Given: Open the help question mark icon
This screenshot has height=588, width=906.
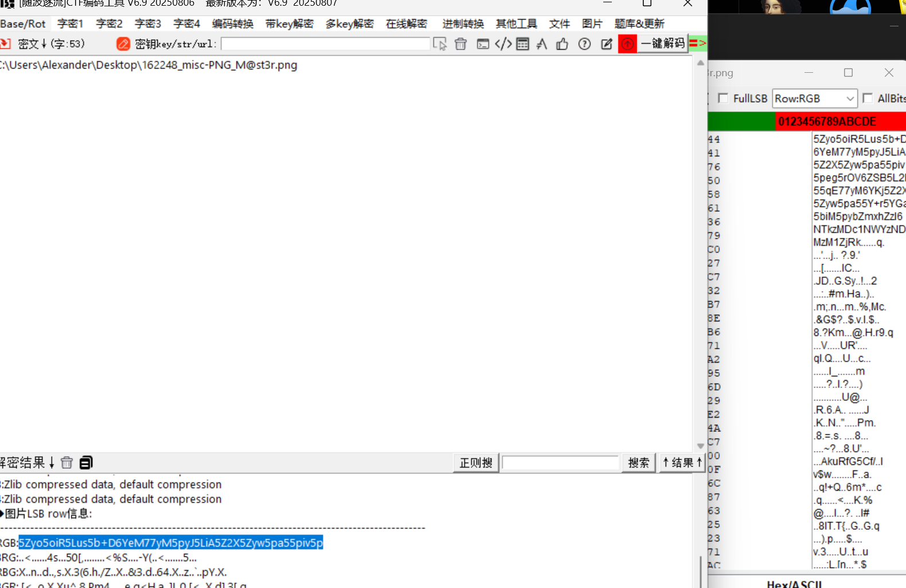Looking at the screenshot, I should tap(584, 44).
